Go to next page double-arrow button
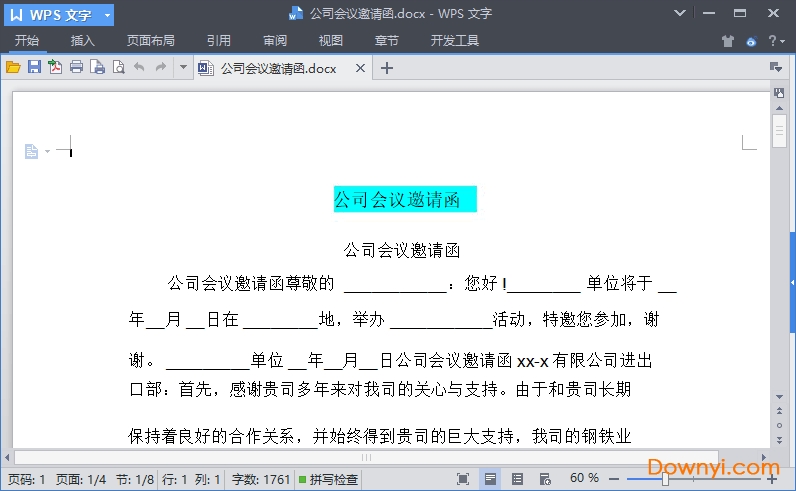 pyautogui.click(x=779, y=440)
